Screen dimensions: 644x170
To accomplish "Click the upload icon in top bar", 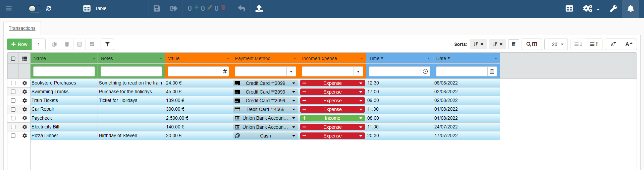I will click(x=259, y=8).
